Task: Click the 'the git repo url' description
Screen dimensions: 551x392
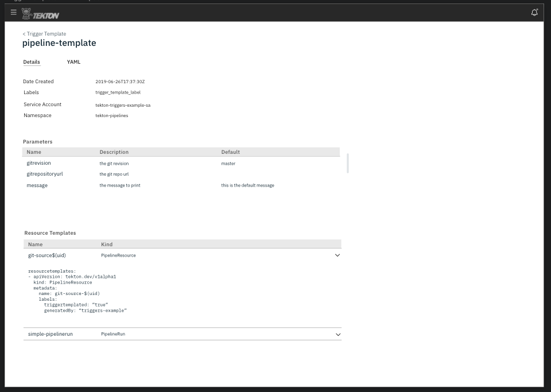Action: (x=114, y=174)
